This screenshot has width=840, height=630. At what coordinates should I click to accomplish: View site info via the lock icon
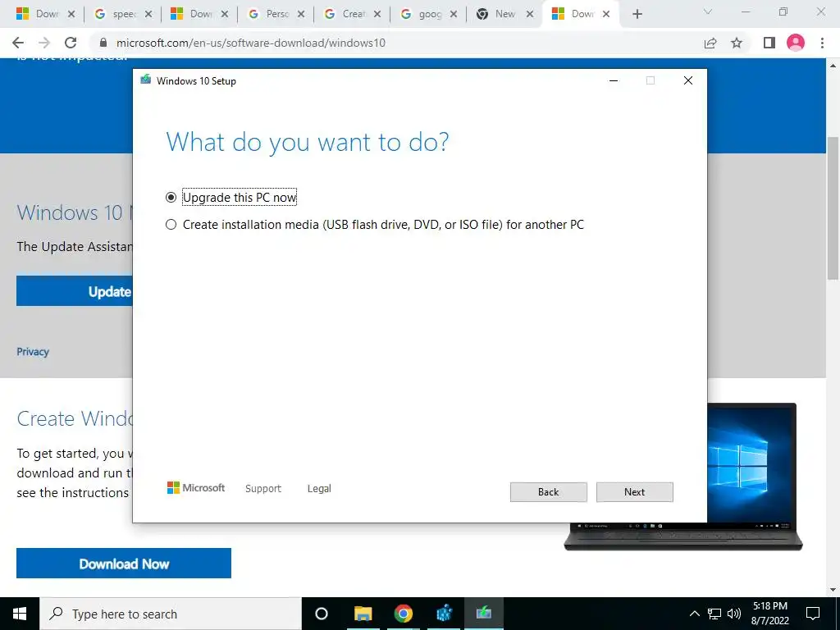coord(103,43)
